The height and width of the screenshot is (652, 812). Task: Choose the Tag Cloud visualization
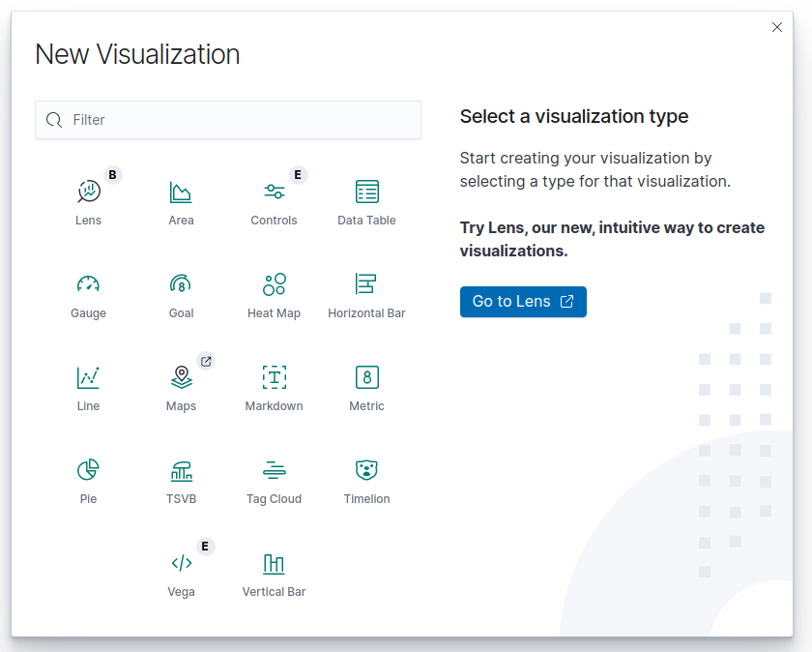click(x=274, y=471)
